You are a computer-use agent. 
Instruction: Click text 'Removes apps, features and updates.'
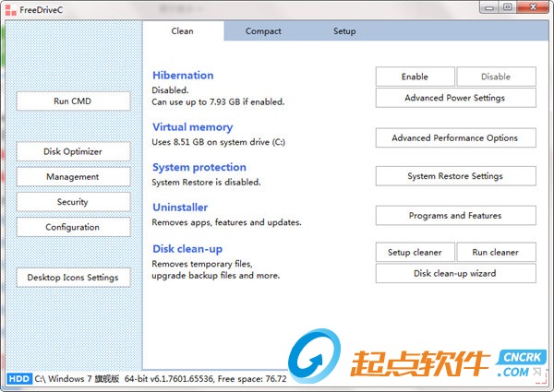(226, 222)
